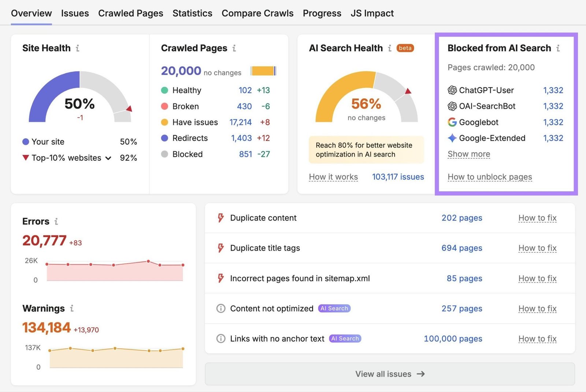This screenshot has height=392, width=586.
Task: Open the How it works link
Action: coord(333,177)
